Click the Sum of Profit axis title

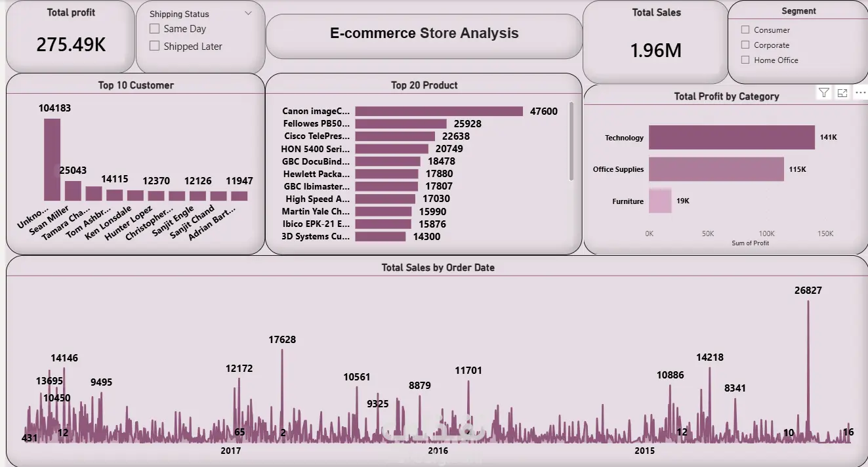[x=750, y=243]
